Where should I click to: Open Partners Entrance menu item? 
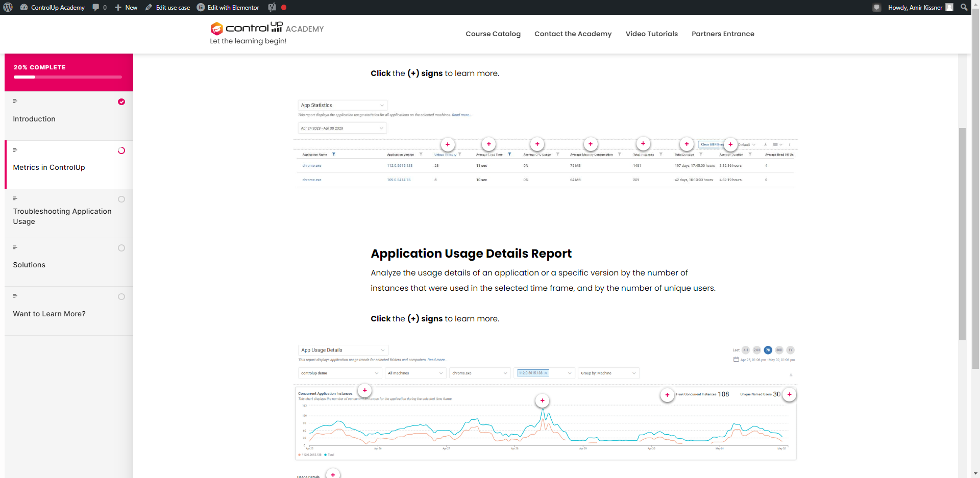coord(723,34)
